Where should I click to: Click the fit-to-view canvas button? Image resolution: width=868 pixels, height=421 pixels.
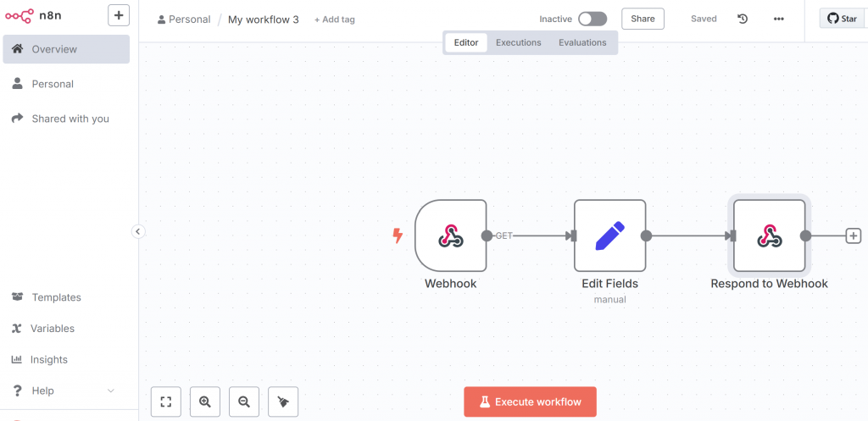coord(165,402)
